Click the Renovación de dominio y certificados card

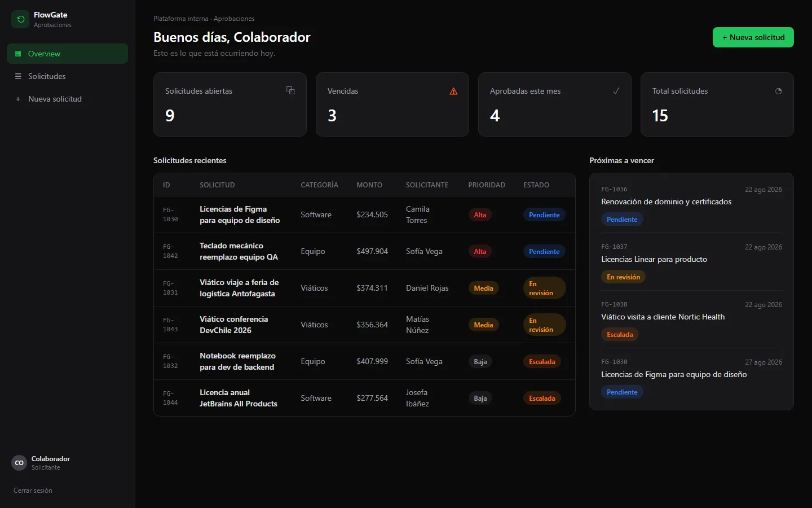(x=691, y=204)
